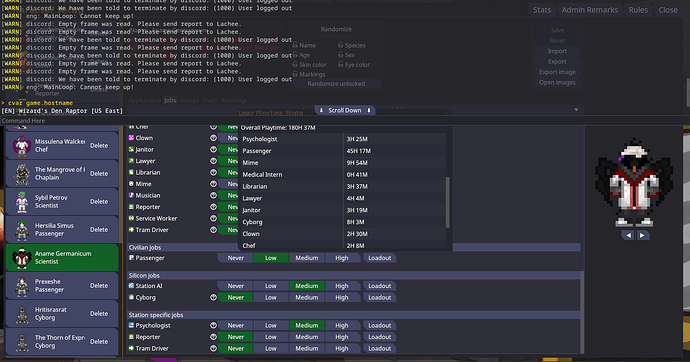The width and height of the screenshot is (690, 362).
Task: Switch to the Traits tab
Action: pos(210,100)
